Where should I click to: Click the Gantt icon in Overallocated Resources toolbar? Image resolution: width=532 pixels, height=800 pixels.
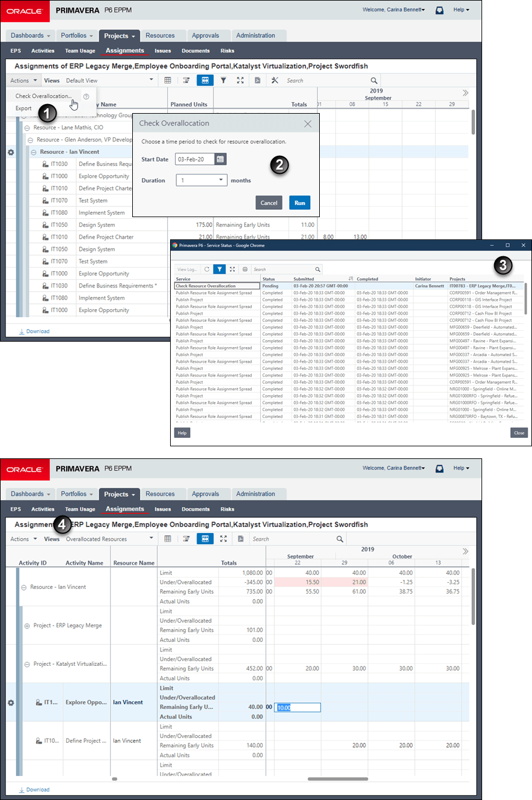coord(186,539)
